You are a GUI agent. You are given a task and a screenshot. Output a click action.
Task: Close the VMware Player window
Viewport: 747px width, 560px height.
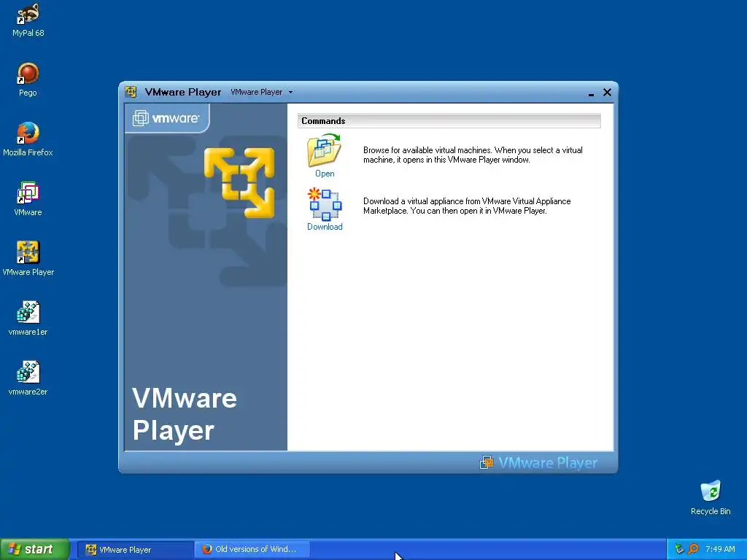(x=607, y=93)
